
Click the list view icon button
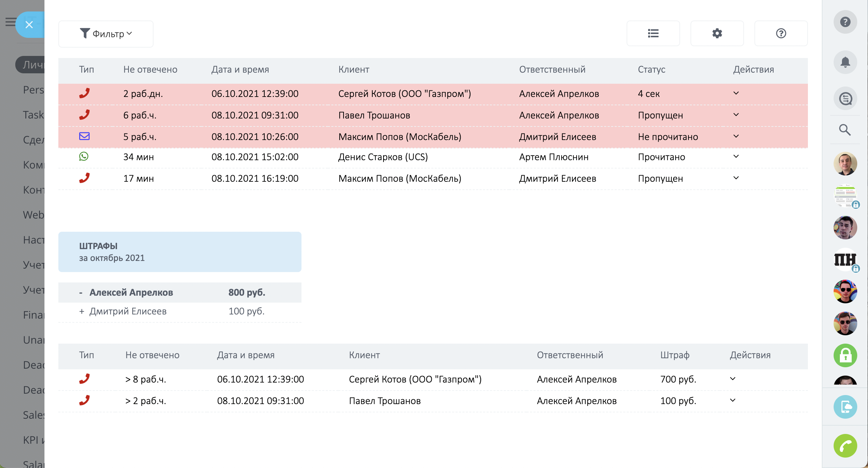pyautogui.click(x=653, y=33)
